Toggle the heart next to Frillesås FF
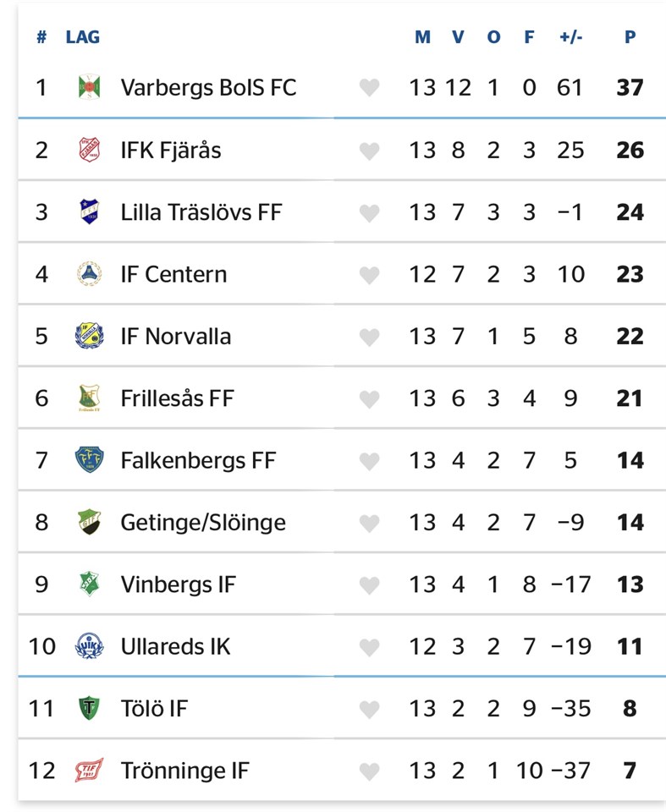Screen dimensions: 666x812 tap(369, 398)
